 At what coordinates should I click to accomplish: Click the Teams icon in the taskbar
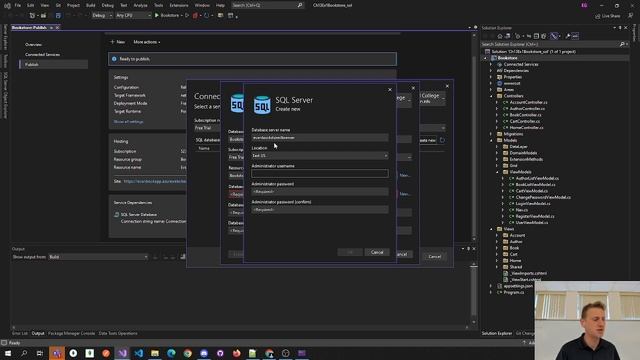click(57, 353)
